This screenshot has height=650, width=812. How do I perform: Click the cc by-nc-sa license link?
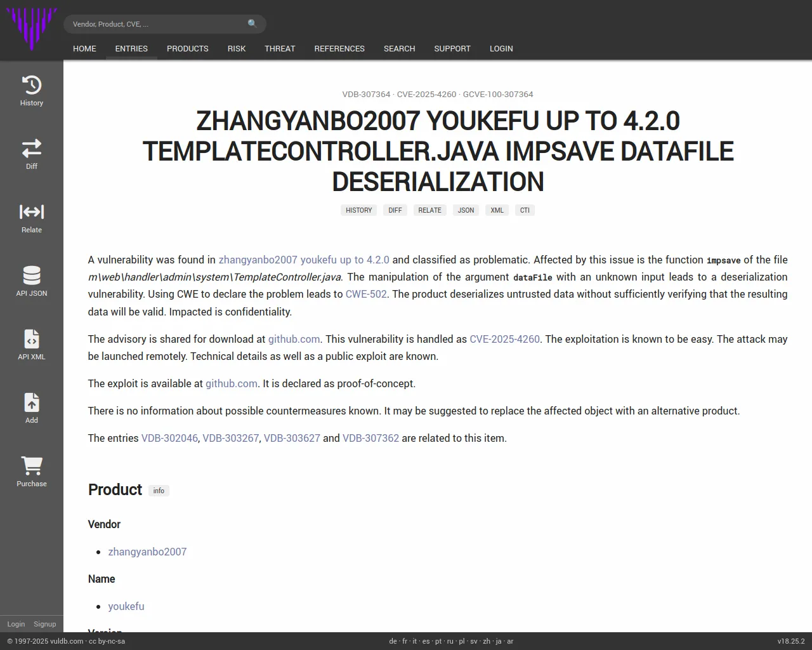[107, 641]
